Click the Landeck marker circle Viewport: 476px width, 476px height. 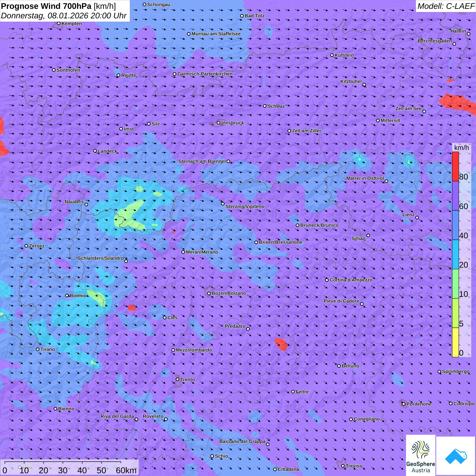point(95,151)
